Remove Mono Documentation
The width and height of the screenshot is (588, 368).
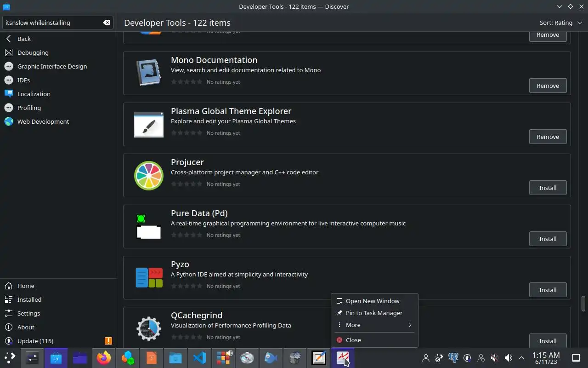[548, 86]
